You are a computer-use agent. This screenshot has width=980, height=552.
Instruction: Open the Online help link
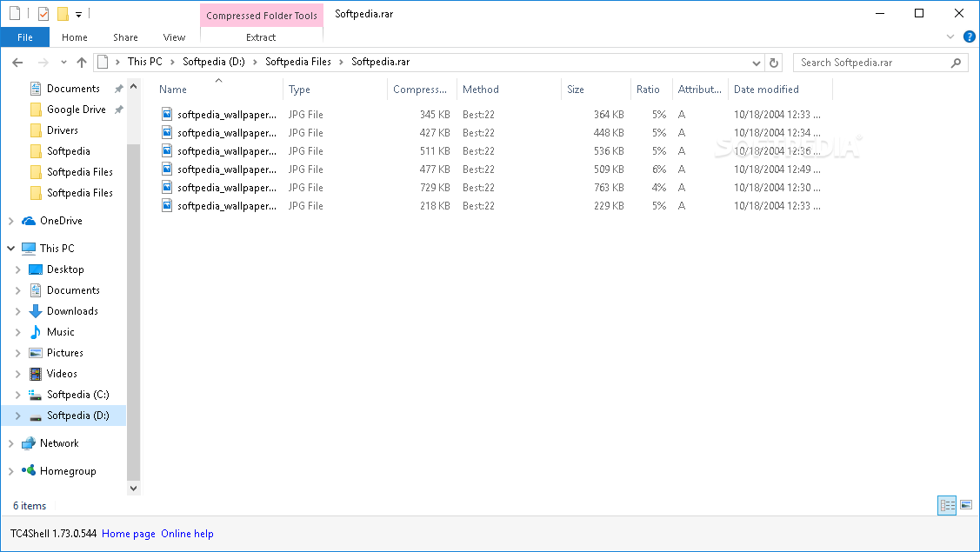pyautogui.click(x=187, y=534)
